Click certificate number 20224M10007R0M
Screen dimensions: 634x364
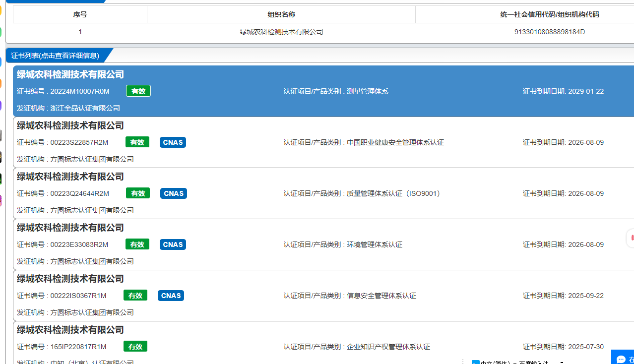(80, 91)
